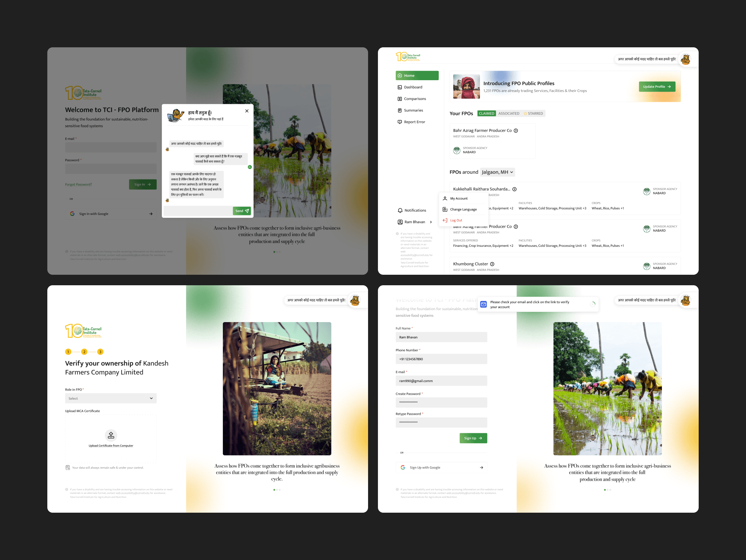Click the mascot icon on verify ownership screen
This screenshot has width=746, height=560.
tap(355, 300)
